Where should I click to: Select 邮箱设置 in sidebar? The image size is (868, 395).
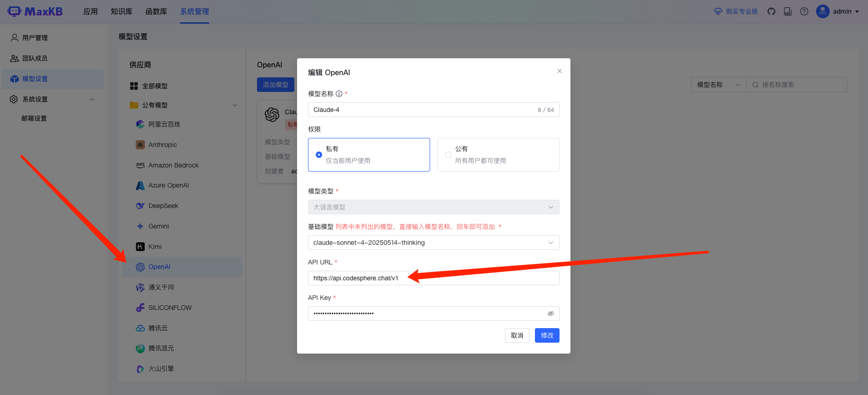point(34,118)
